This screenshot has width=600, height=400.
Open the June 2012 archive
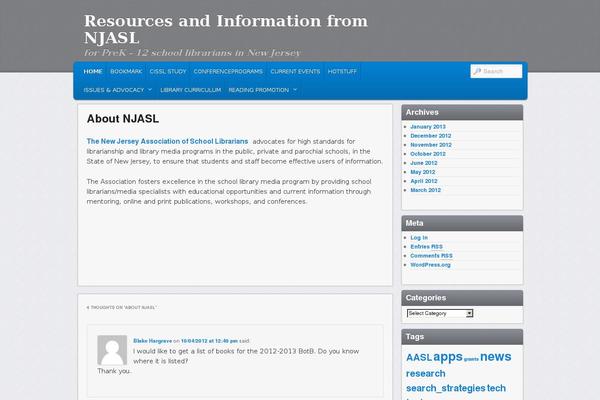[424, 163]
